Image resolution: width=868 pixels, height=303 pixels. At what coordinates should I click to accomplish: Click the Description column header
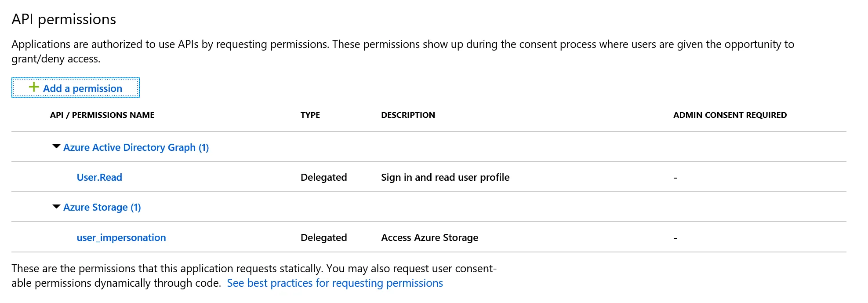click(x=408, y=115)
